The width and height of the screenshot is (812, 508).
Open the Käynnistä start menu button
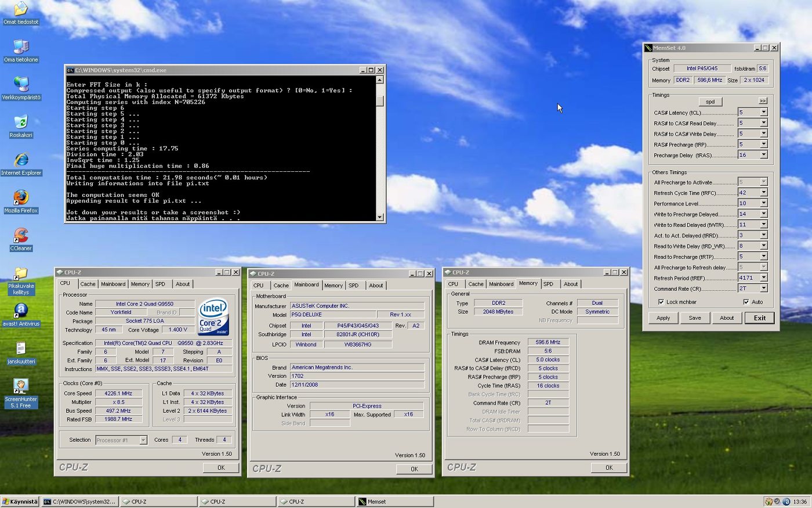[20, 502]
